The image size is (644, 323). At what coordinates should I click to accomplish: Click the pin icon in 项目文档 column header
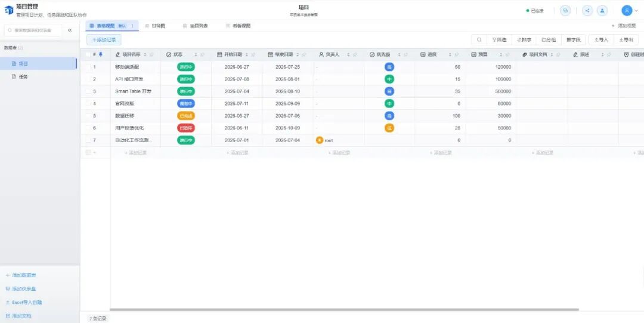click(558, 55)
